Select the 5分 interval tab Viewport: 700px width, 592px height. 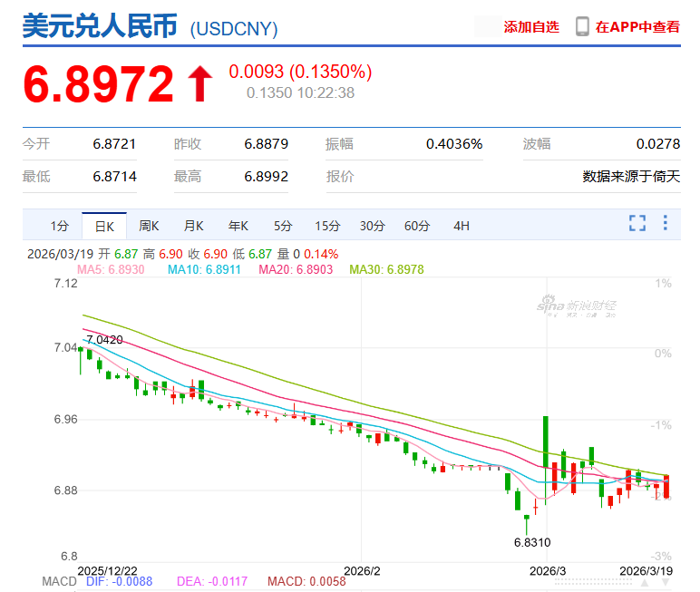coord(283,226)
